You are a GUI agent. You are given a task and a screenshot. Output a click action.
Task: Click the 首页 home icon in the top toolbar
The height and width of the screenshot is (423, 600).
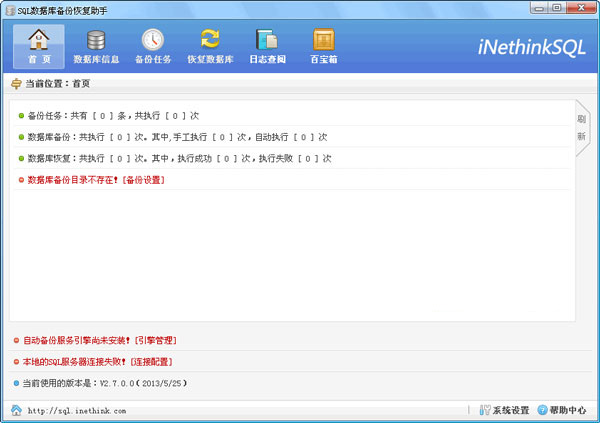pyautogui.click(x=39, y=45)
